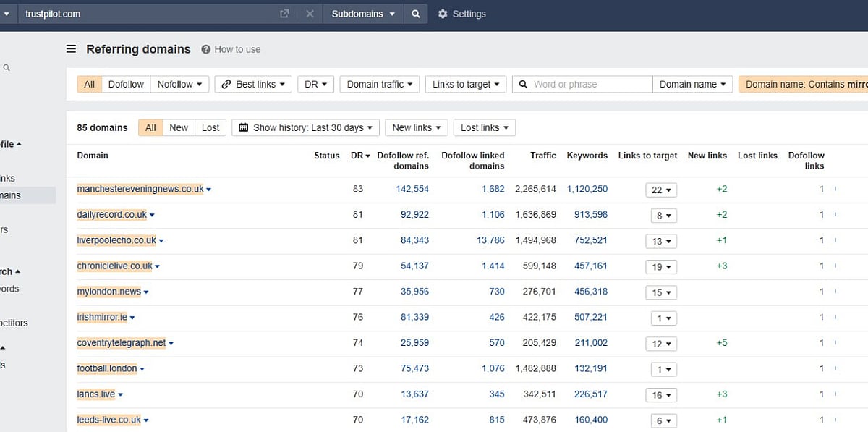The width and height of the screenshot is (868, 432).
Task: Expand 15 links to target for mylondon.news
Action: point(661,292)
